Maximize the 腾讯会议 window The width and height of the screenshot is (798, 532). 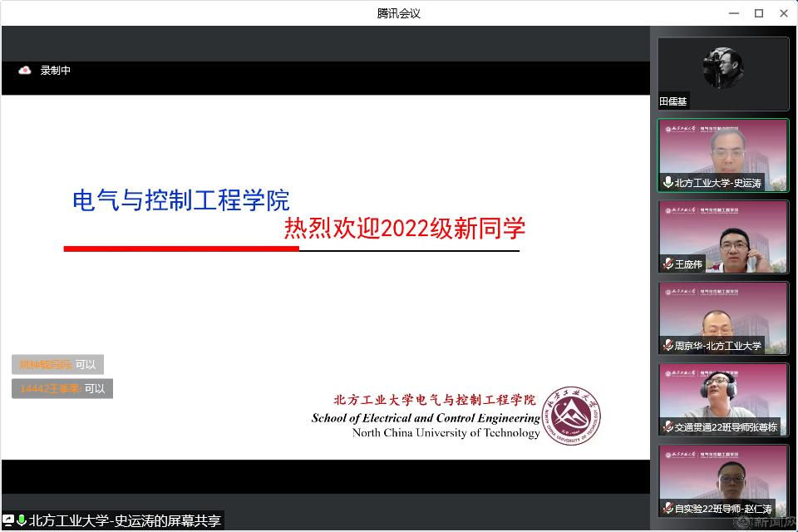(x=759, y=13)
